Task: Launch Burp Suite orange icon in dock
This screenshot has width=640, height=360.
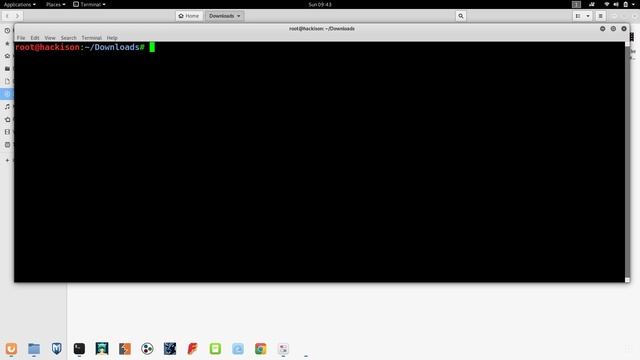Action: pyautogui.click(x=124, y=349)
